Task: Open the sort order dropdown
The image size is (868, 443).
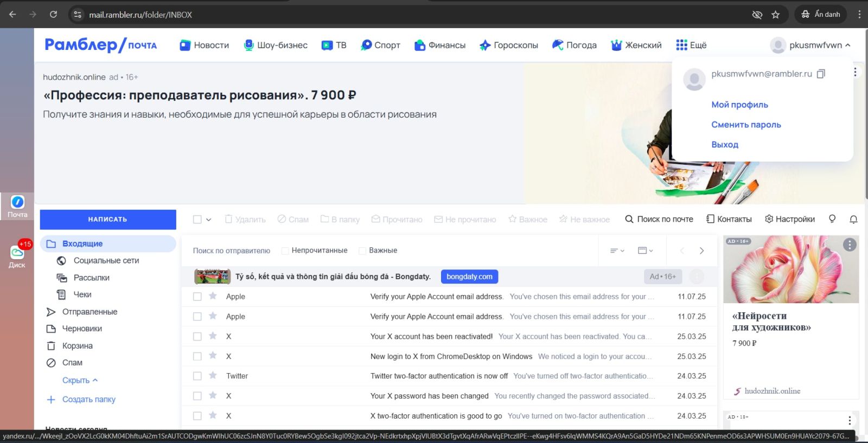Action: [x=617, y=251]
